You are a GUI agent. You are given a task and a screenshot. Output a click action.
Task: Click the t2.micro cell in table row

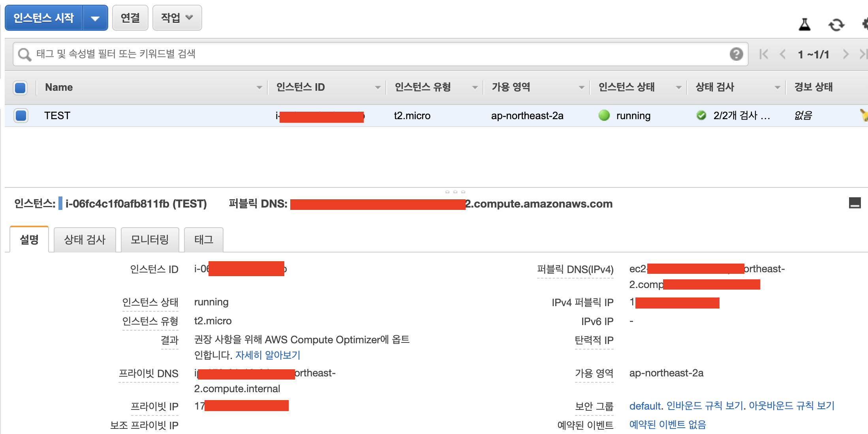pos(412,116)
